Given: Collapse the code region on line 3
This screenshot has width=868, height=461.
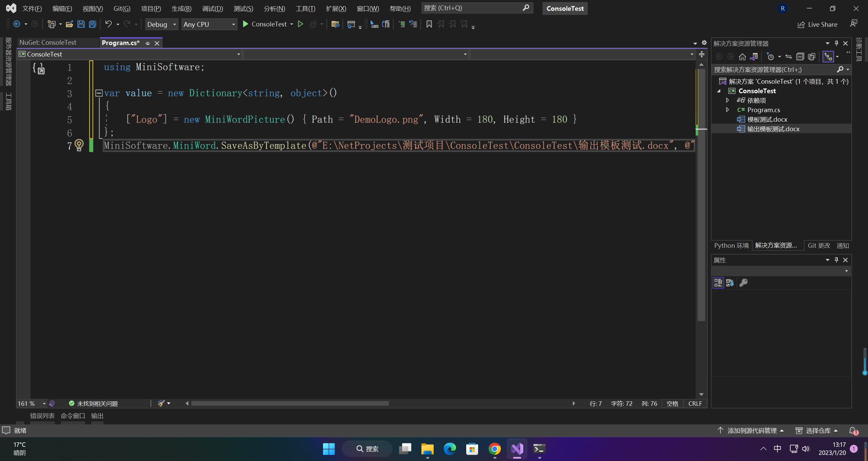Looking at the screenshot, I should pos(99,93).
